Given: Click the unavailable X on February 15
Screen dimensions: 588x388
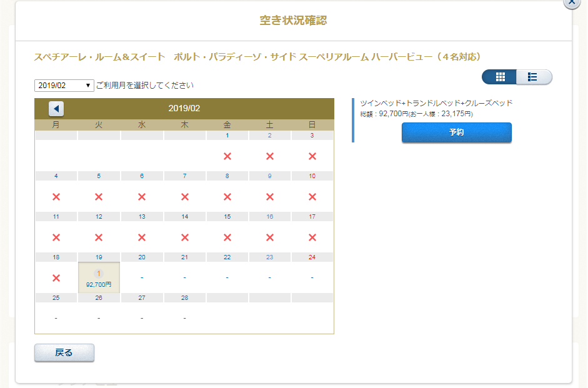Looking at the screenshot, I should click(x=227, y=237).
